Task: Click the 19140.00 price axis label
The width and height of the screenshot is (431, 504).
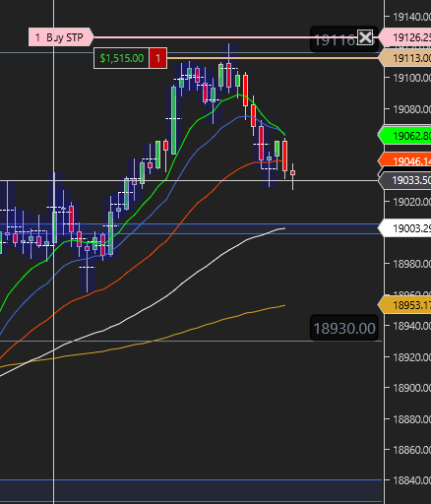Action: [412, 17]
